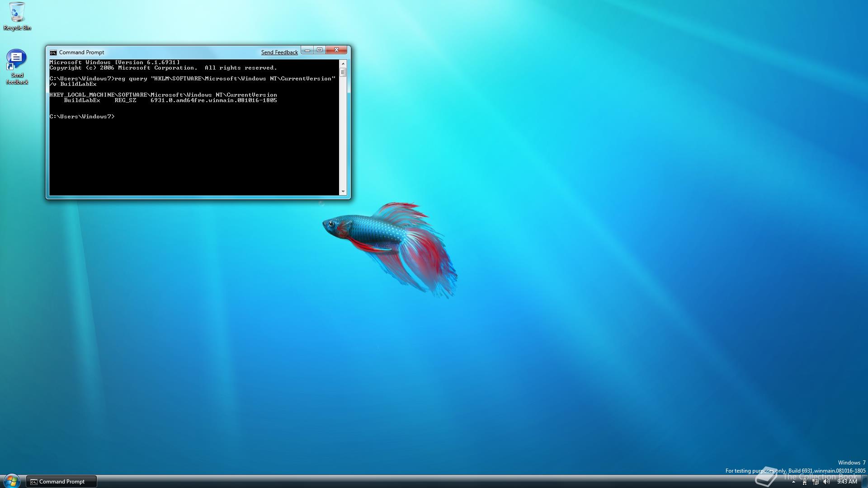Click the HKEY_LOCAL_MACHINE registry path output line

coord(163,95)
